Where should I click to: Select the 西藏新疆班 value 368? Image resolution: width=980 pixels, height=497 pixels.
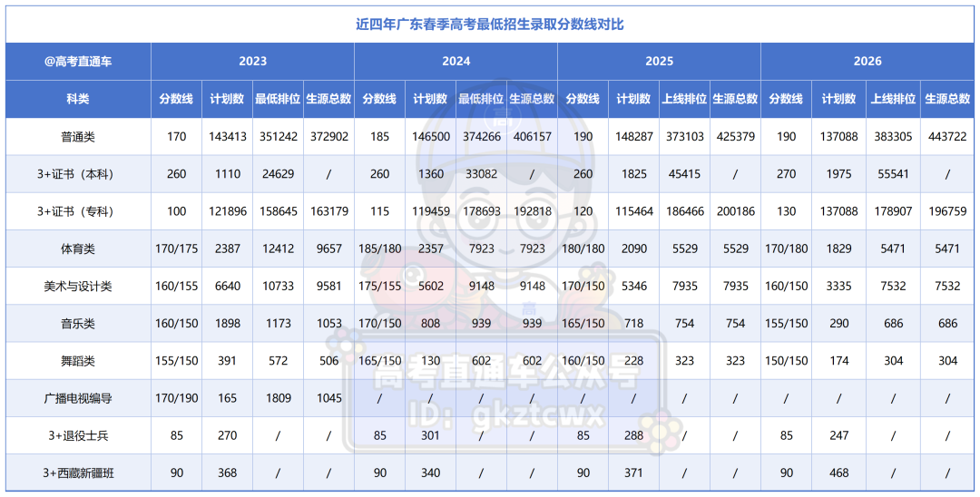coord(228,473)
